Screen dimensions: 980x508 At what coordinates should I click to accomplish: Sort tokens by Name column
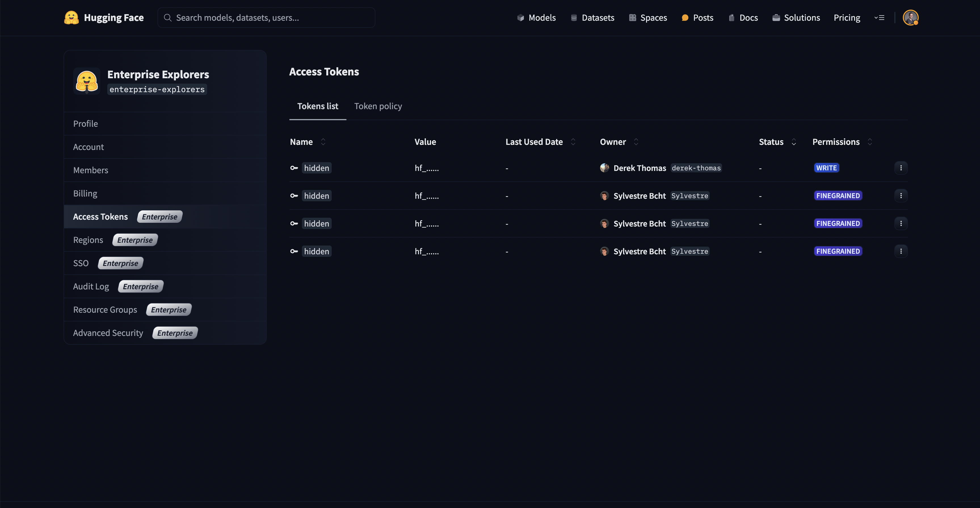click(323, 142)
